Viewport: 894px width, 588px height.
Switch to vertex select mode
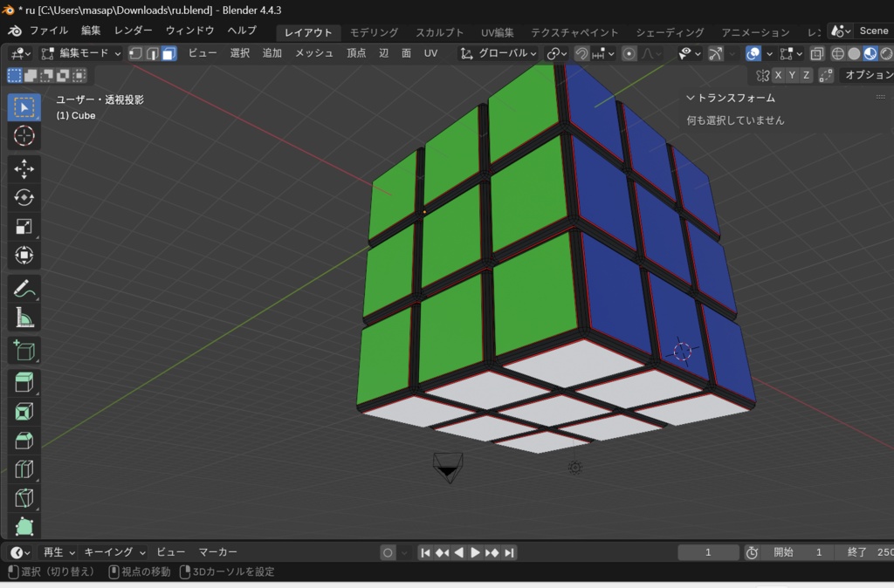135,53
